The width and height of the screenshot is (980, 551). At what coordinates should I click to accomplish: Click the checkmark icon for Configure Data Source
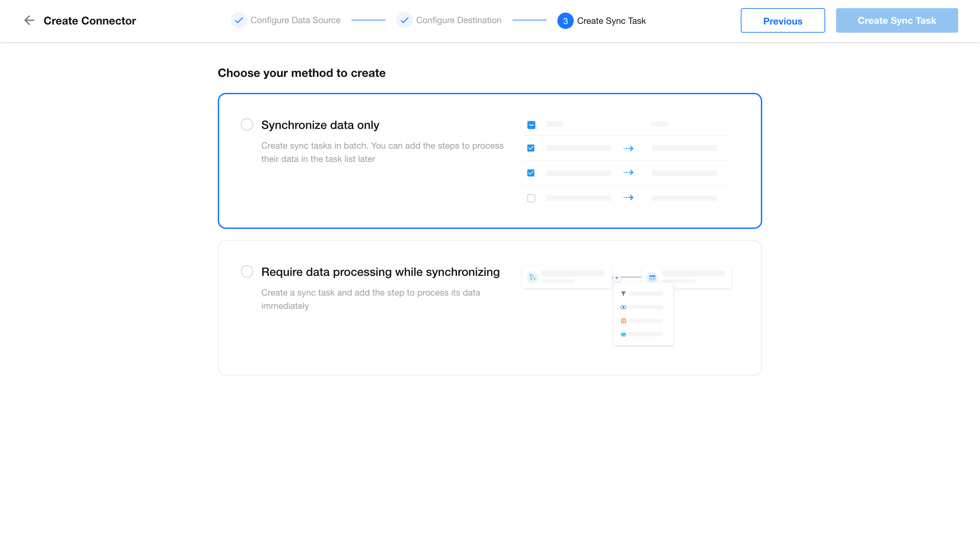pyautogui.click(x=239, y=20)
